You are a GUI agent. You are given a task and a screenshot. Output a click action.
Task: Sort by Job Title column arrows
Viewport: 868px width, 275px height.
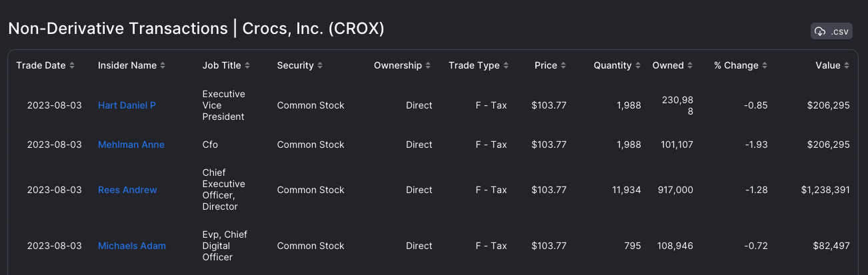247,65
